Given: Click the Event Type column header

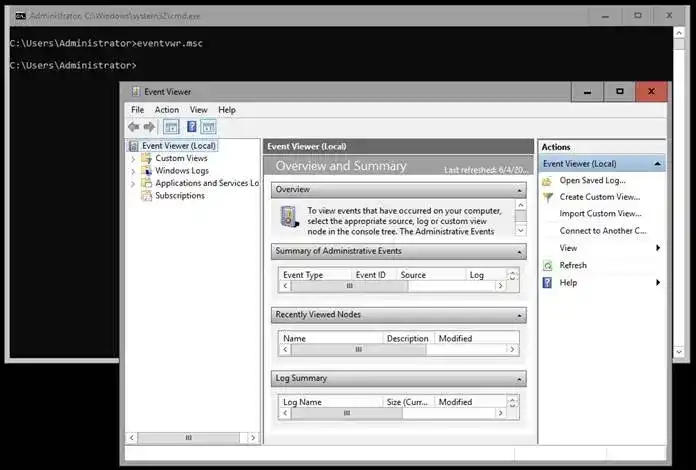Looking at the screenshot, I should click(x=315, y=275).
